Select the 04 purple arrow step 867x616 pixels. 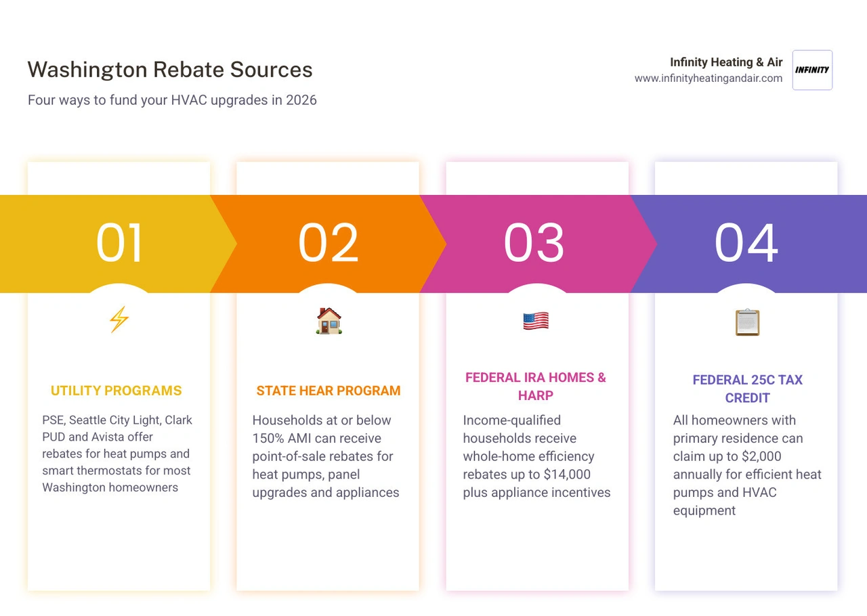pyautogui.click(x=748, y=244)
